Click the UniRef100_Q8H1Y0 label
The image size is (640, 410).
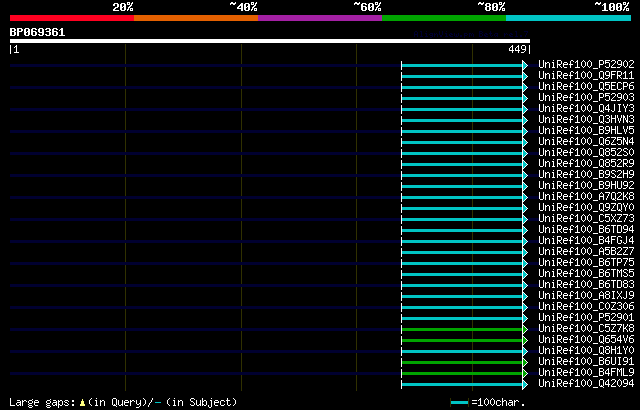586,351
